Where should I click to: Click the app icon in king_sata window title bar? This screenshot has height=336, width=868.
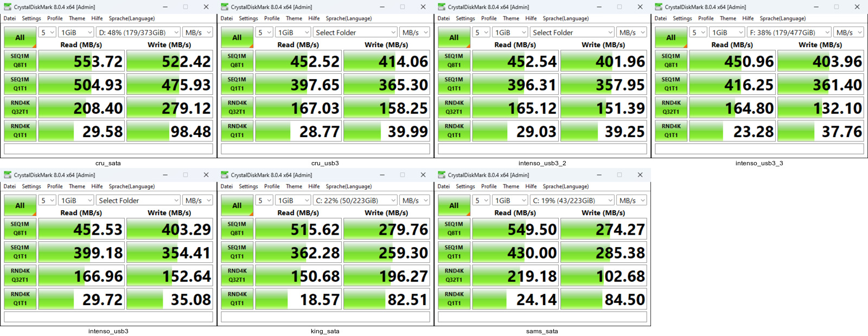tap(225, 175)
